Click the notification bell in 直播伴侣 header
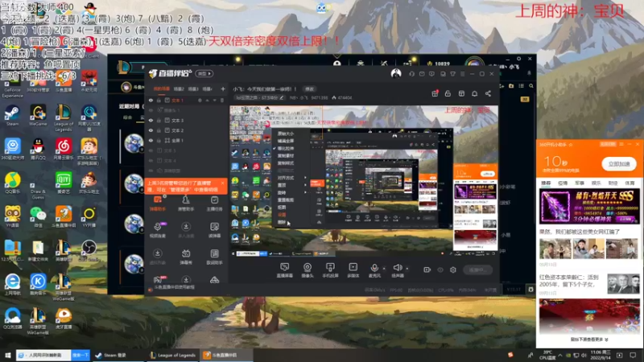 tap(474, 93)
